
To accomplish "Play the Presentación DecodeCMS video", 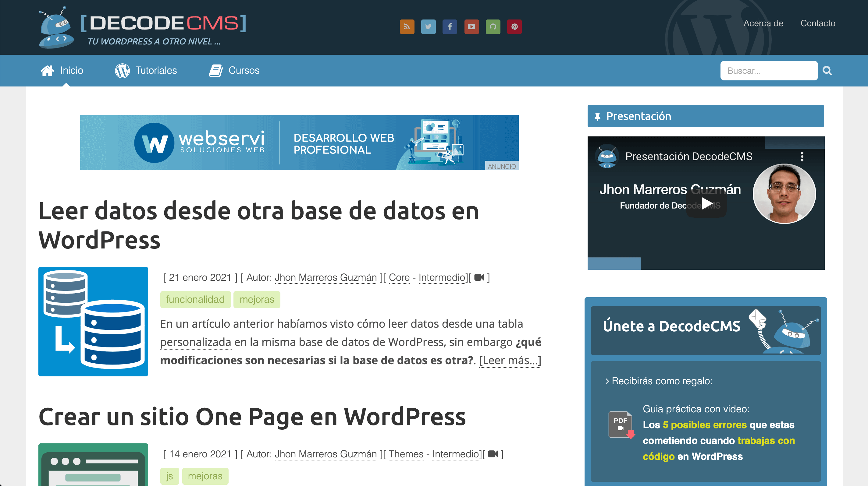I will 706,203.
